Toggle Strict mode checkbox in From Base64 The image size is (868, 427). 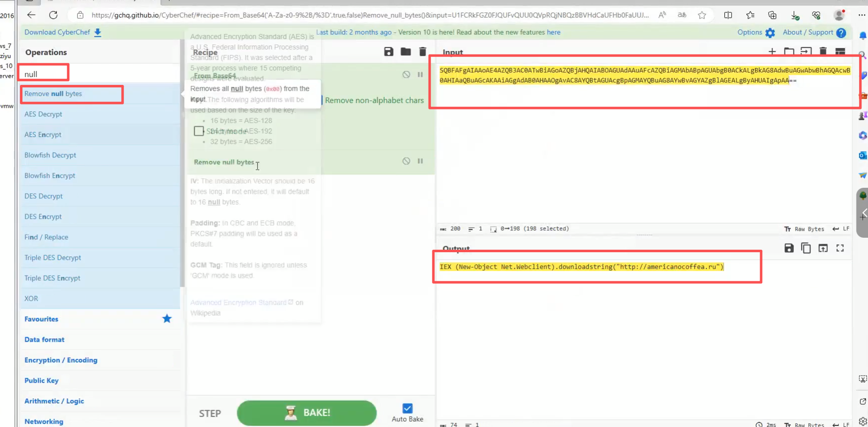[199, 131]
